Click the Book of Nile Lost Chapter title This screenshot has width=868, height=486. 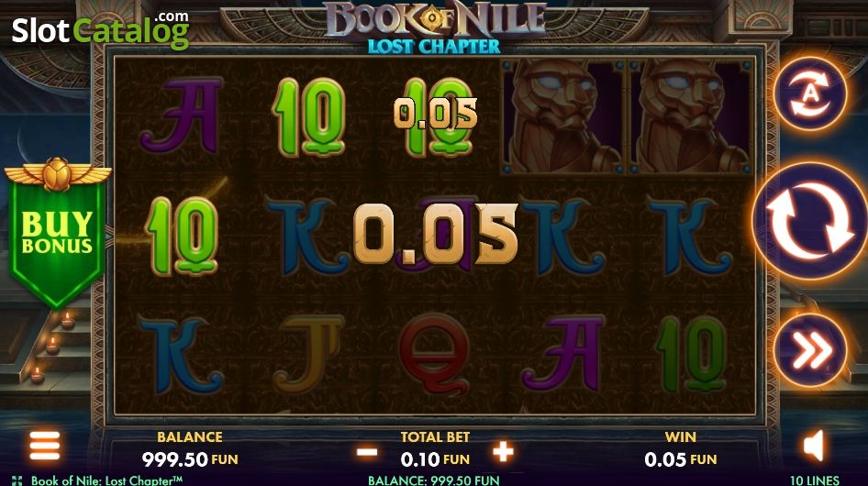[x=435, y=28]
